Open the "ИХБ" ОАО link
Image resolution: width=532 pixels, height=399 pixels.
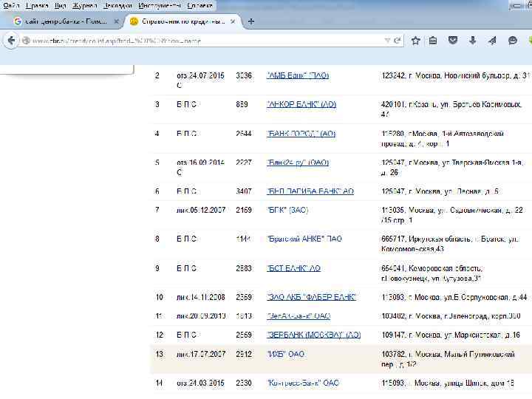click(x=286, y=354)
